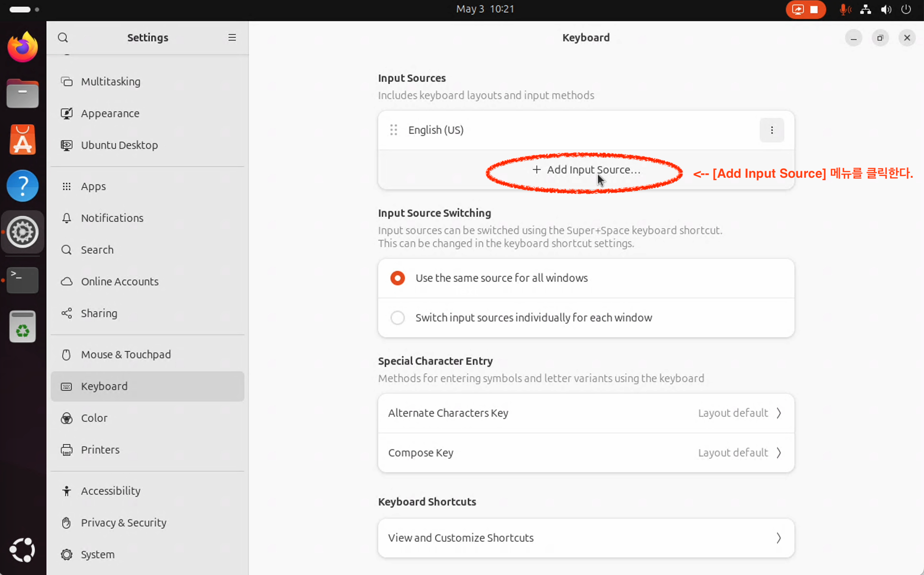The image size is (924, 575).
Task: Click the volume icon in the top bar
Action: [x=886, y=9]
